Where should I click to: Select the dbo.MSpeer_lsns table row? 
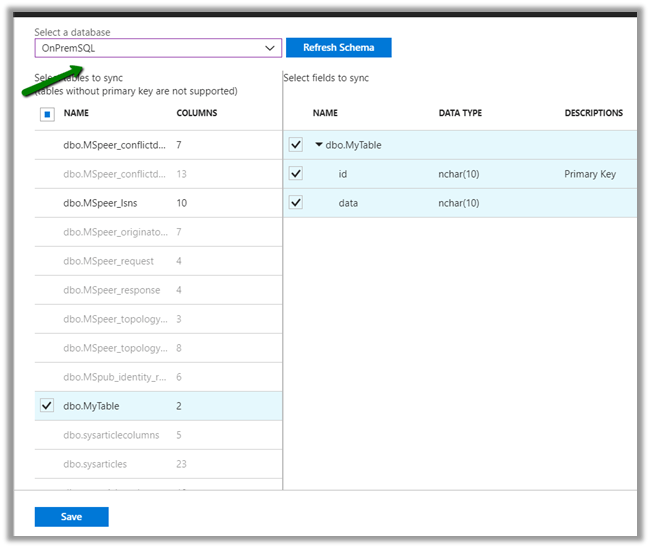pos(100,203)
